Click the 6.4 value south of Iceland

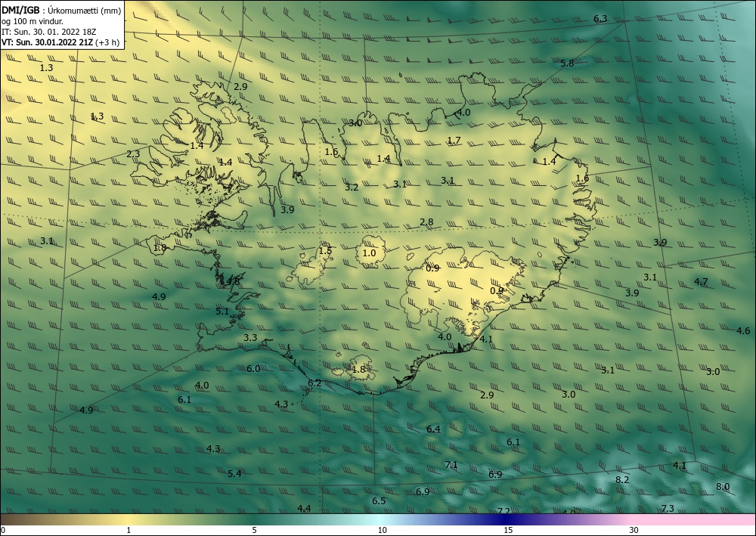click(x=433, y=429)
